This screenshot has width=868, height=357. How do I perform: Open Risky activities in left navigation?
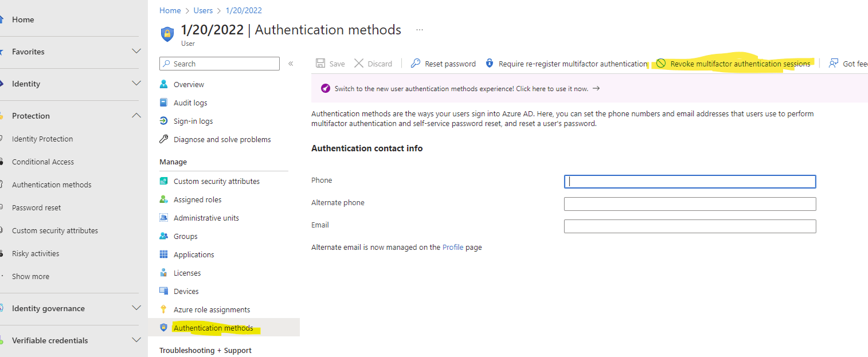tap(36, 253)
